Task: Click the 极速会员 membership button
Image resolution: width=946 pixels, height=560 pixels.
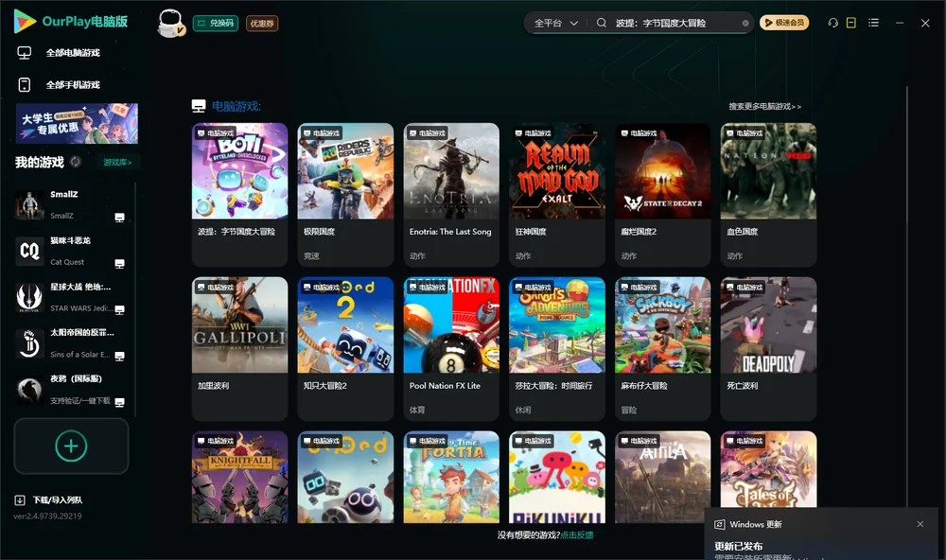Action: (784, 23)
